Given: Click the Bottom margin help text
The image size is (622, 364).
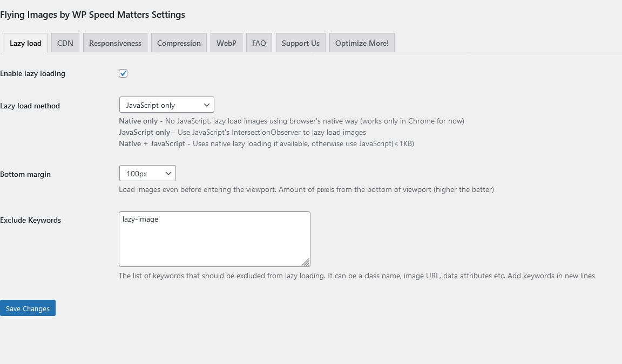Looking at the screenshot, I should point(306,190).
